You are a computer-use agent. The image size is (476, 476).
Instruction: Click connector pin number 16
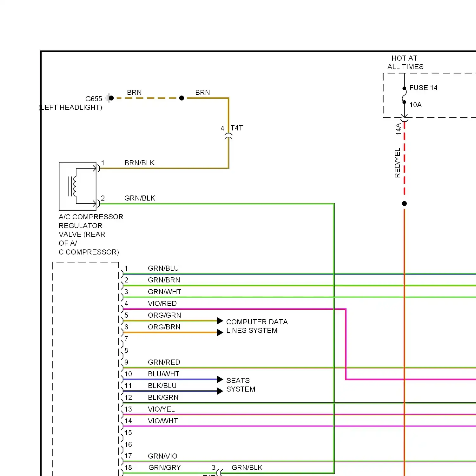coord(128,444)
